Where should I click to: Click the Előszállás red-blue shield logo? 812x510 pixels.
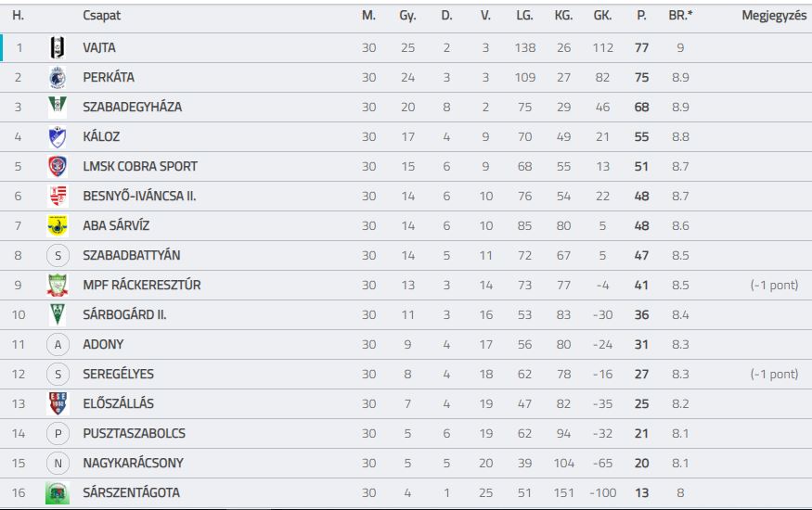(58, 403)
